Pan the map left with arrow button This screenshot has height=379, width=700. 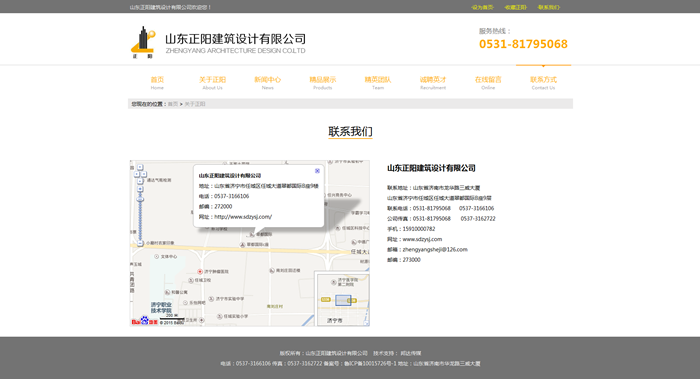[137, 174]
